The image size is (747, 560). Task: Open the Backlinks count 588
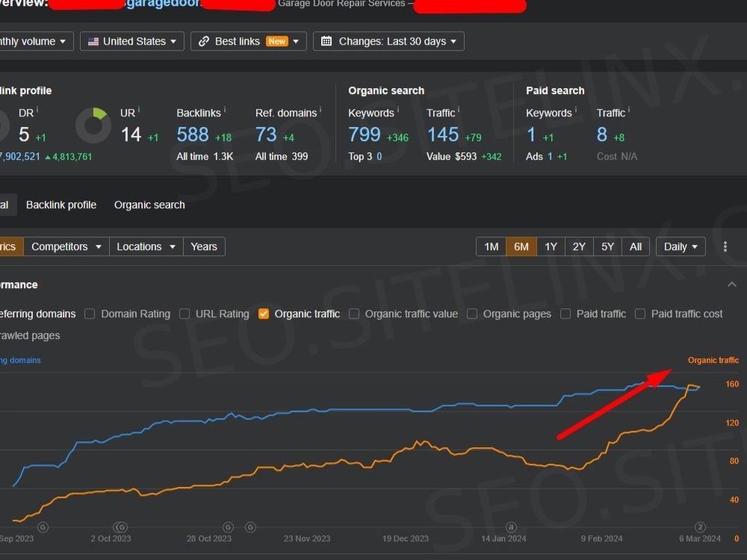tap(193, 134)
